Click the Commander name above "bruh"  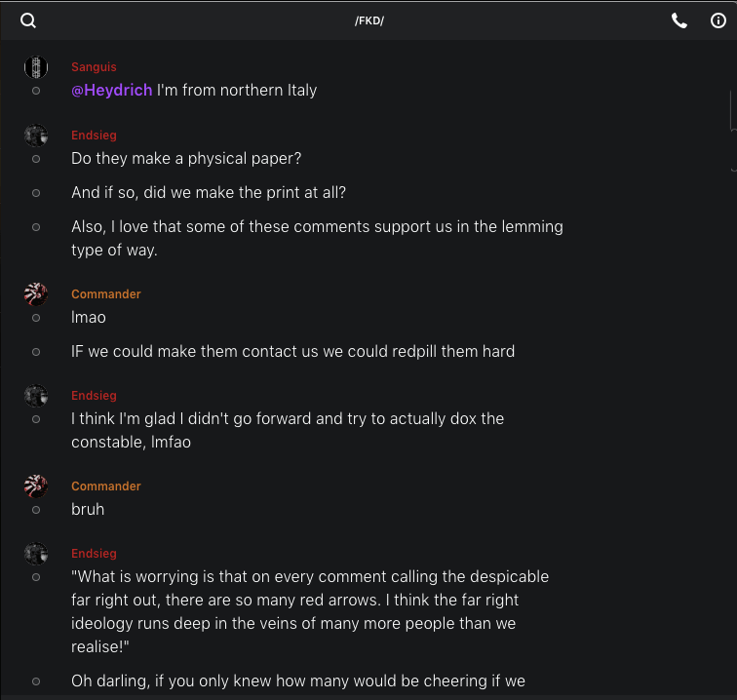pyautogui.click(x=106, y=486)
